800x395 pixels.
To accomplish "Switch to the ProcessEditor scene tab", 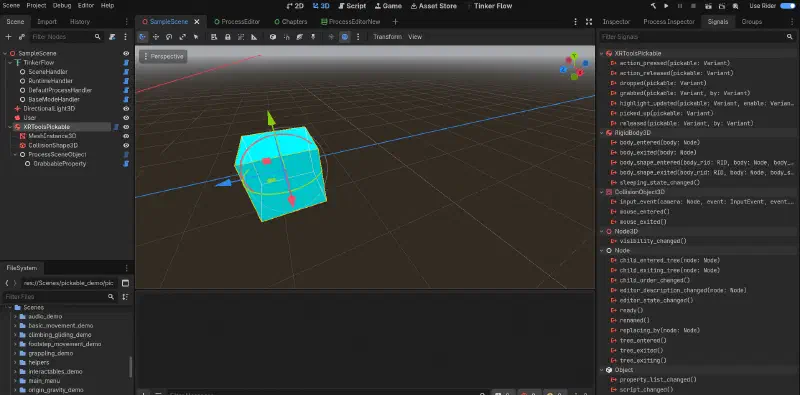I will tap(237, 21).
